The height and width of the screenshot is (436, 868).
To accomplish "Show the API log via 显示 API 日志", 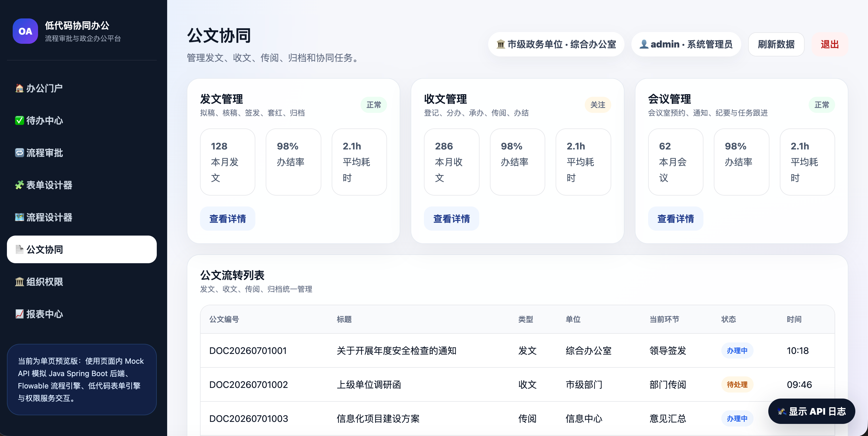I will [x=812, y=412].
